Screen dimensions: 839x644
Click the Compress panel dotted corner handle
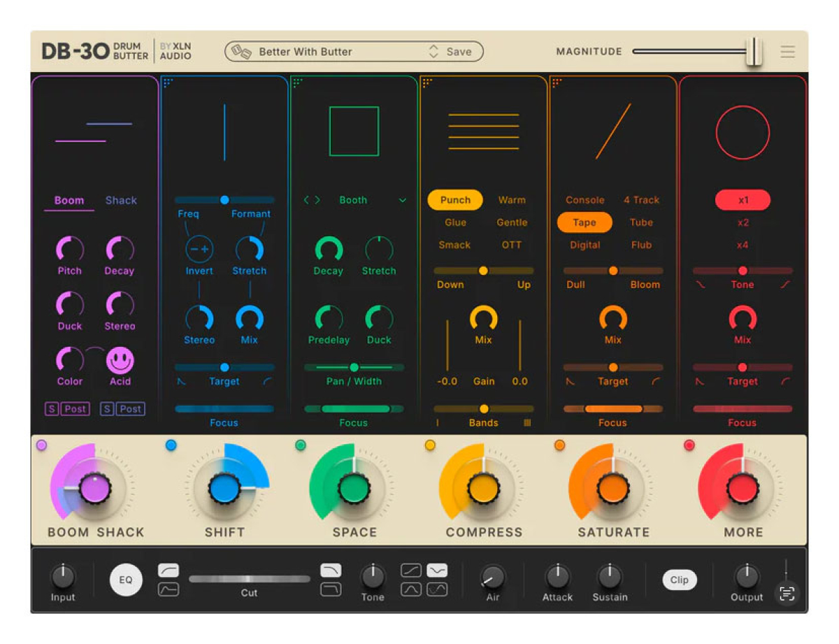(x=427, y=83)
